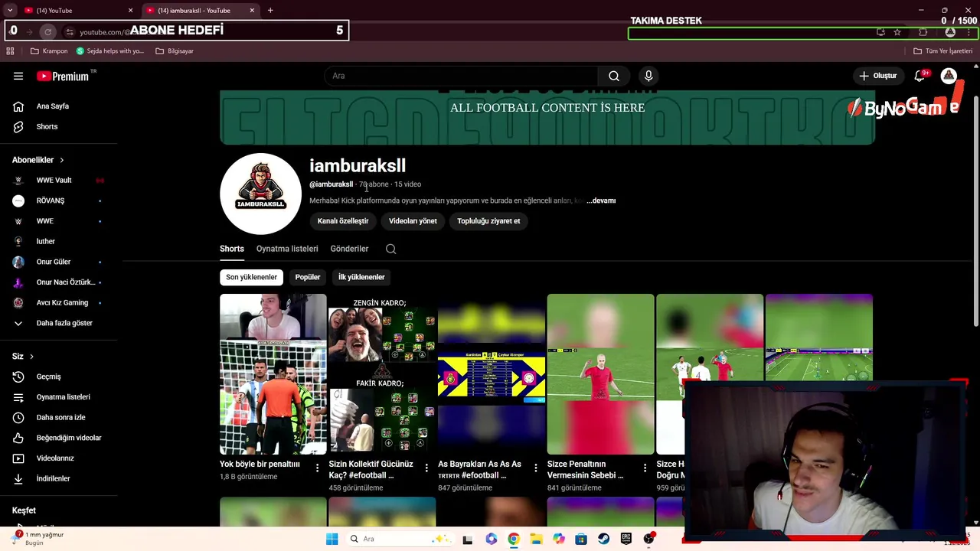The image size is (980, 551).
Task: Click 'Topluluğu ziyaret et' button
Action: (x=488, y=221)
